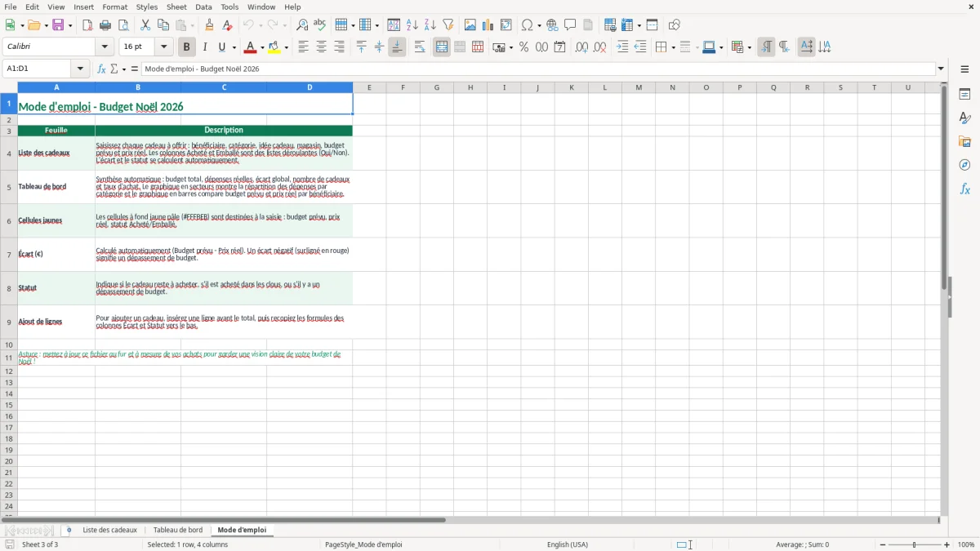The height and width of the screenshot is (551, 980).
Task: Click the Format as Percent icon
Action: pos(524,47)
